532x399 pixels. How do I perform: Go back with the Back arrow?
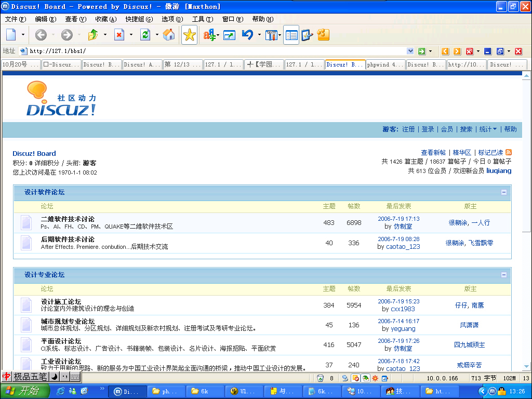coord(41,35)
